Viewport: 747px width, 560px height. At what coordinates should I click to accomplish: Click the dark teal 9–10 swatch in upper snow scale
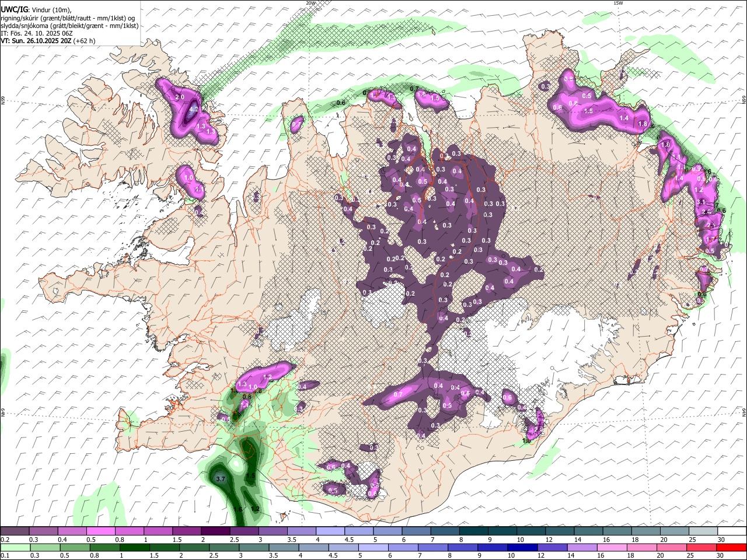coord(502,531)
